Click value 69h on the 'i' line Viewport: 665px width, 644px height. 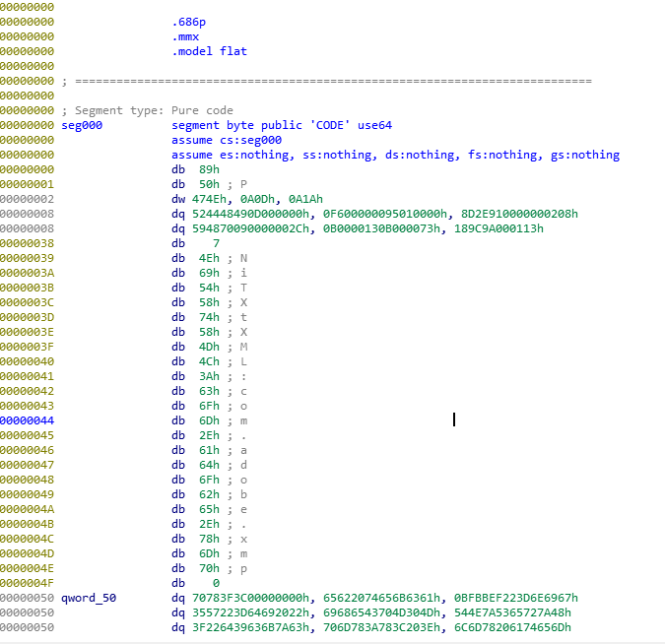[x=209, y=273]
